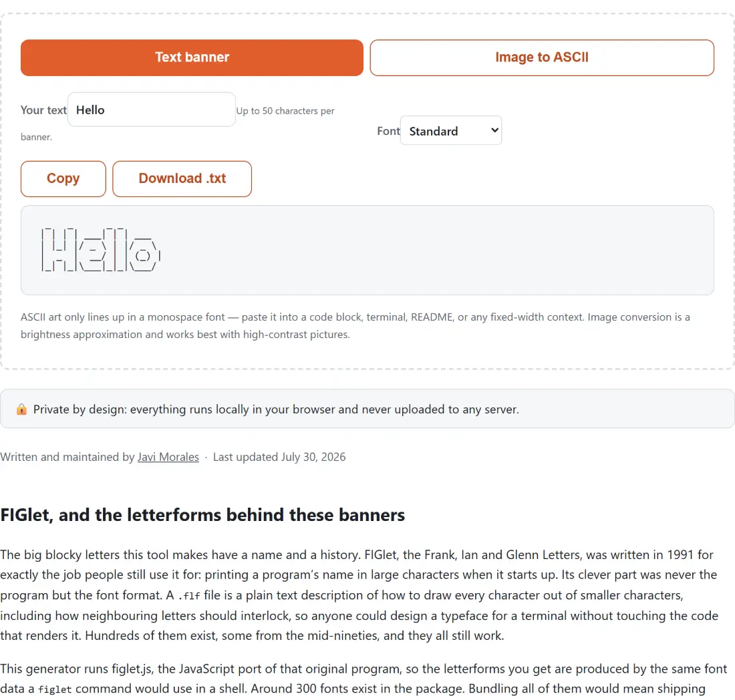Viewport: 735px width, 700px height.
Task: Click the ASCII Hello banner output
Action: [x=101, y=250]
